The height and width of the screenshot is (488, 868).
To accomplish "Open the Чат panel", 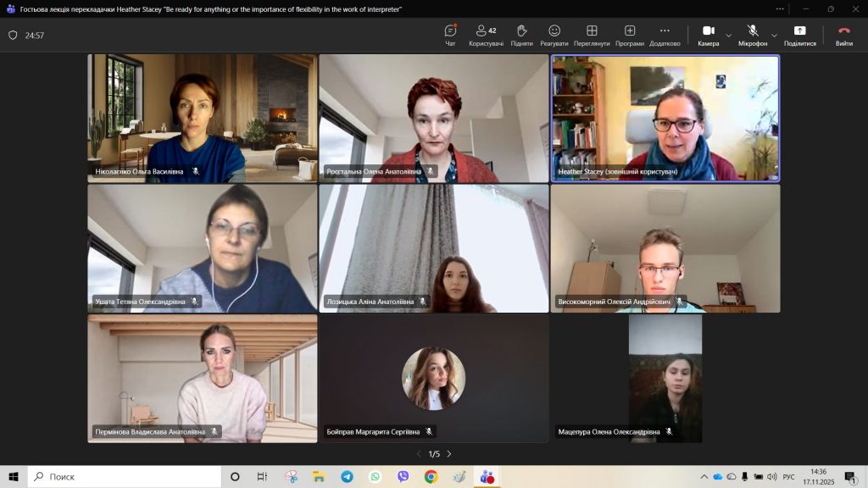I will (450, 35).
